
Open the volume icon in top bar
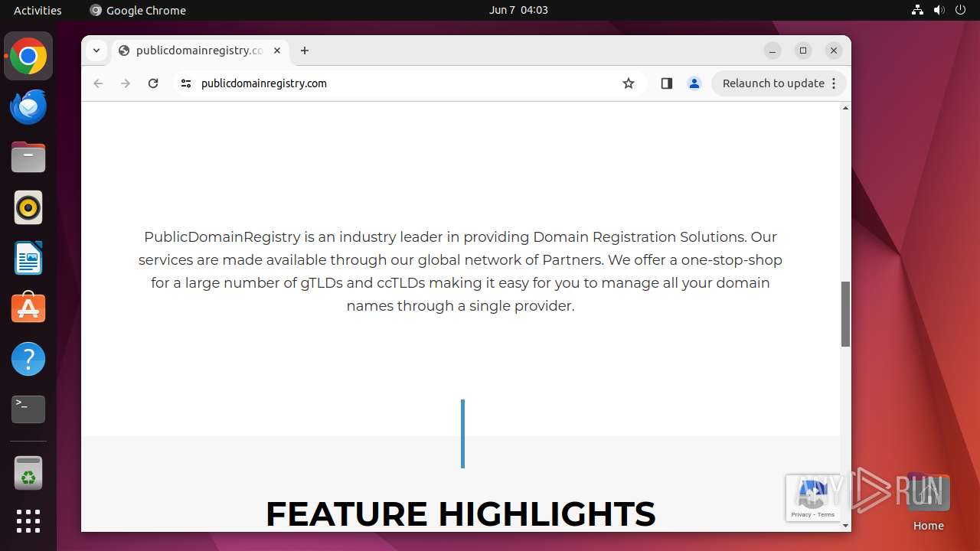939,10
